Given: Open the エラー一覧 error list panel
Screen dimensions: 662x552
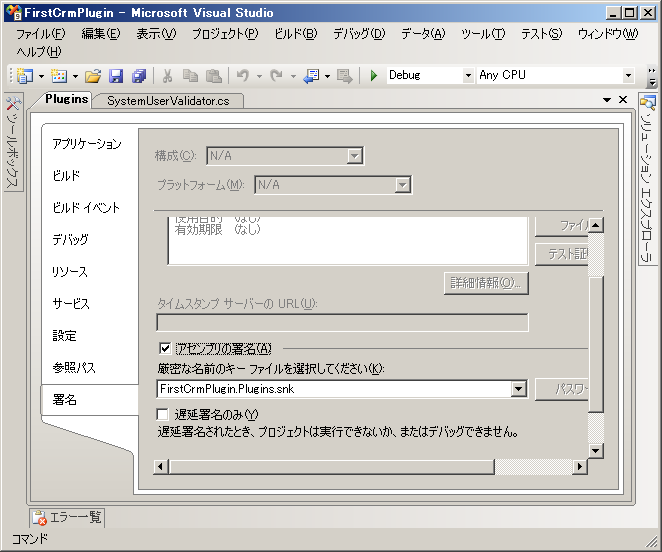Looking at the screenshot, I should [x=68, y=518].
